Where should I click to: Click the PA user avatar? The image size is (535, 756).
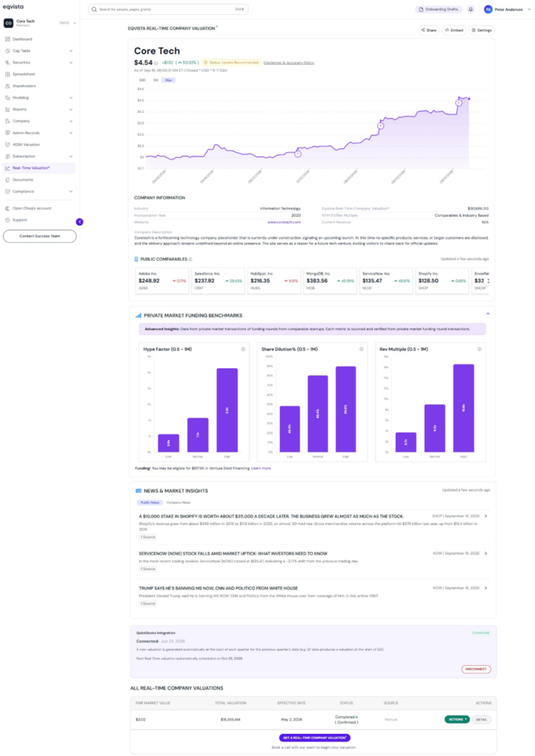(489, 9)
